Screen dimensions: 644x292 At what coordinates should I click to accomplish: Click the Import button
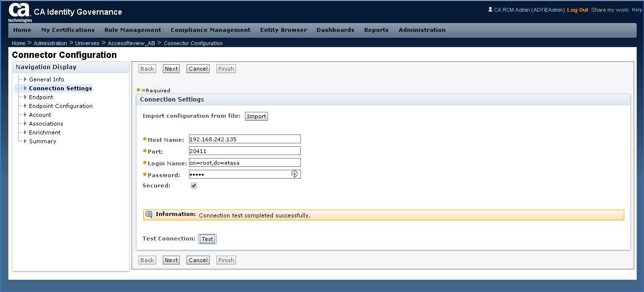point(256,116)
